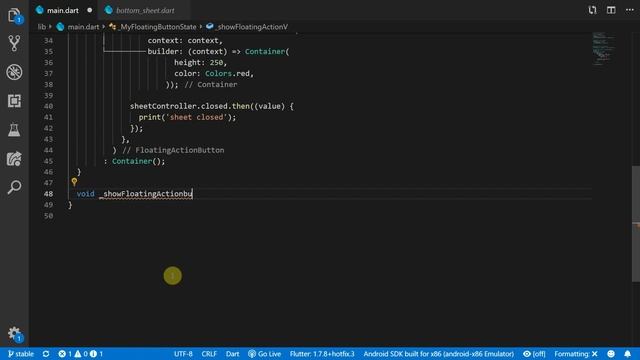This screenshot has height=360, width=640.
Task: Click the _showFloatingActionbu method name
Action: click(146, 194)
